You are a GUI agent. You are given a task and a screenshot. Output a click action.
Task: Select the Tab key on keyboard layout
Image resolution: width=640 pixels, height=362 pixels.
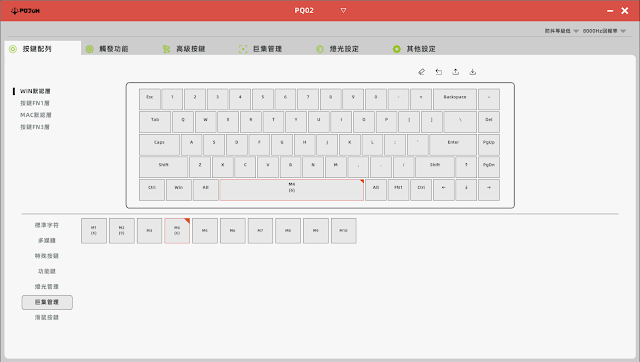point(155,122)
